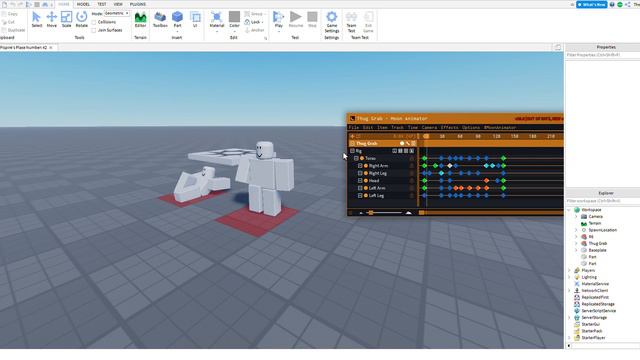Viewport: 640px width, 360px height.
Task: Switch to the VIEW ribbon tab
Action: [x=118, y=4]
